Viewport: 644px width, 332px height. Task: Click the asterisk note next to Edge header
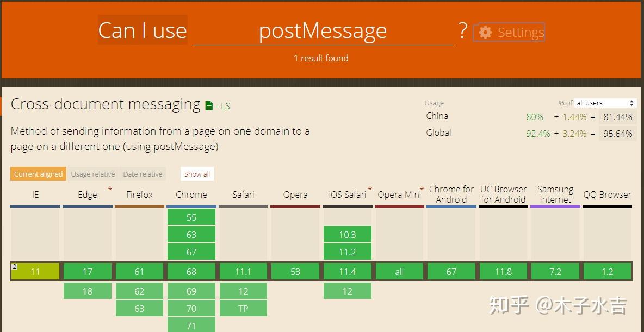(x=110, y=190)
